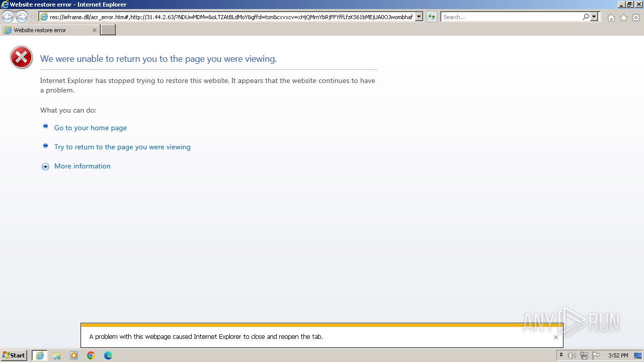Image resolution: width=644 pixels, height=362 pixels.
Task: Click the address bar page icon
Action: (44, 17)
